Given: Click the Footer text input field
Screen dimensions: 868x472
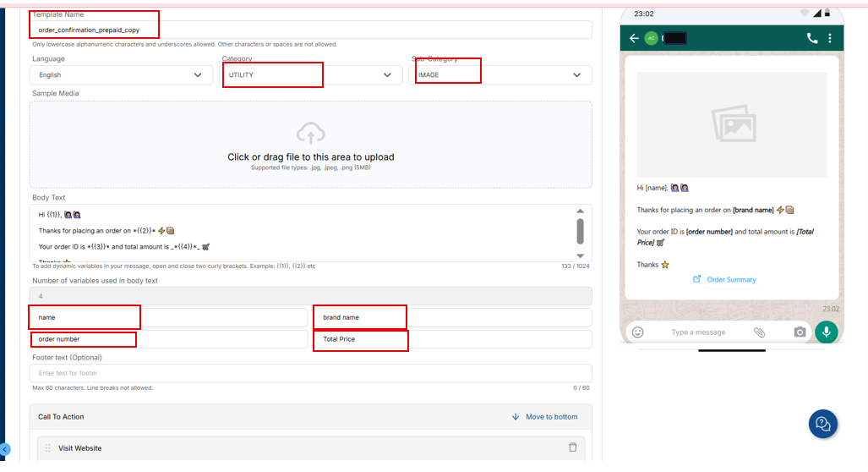Looking at the screenshot, I should [x=311, y=373].
